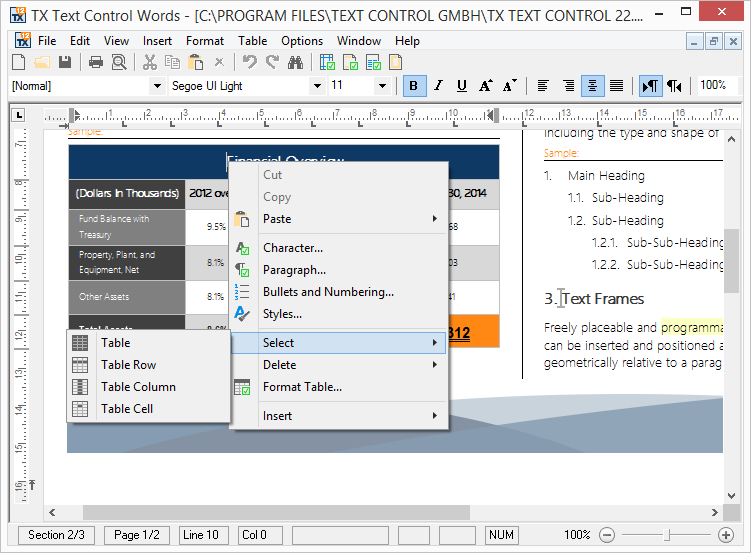Click the zoom in plus button

726,535
